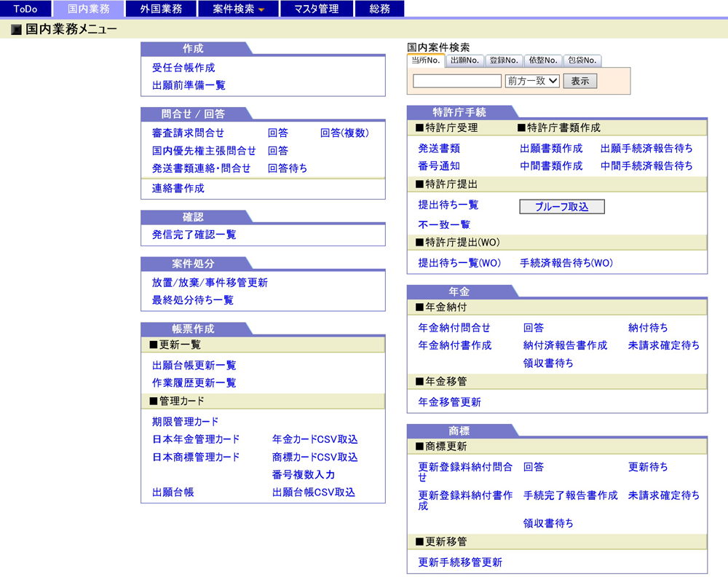The height and width of the screenshot is (585, 728).
Task: Open 更新登録料納付問合せ link
Action: click(x=465, y=472)
